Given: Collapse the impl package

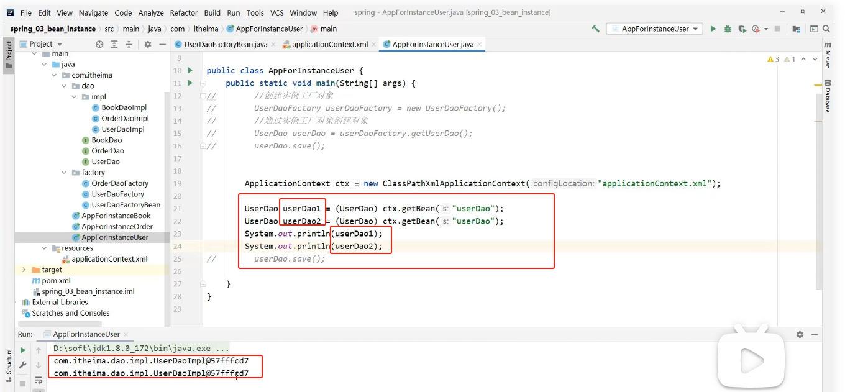Looking at the screenshot, I should point(74,97).
